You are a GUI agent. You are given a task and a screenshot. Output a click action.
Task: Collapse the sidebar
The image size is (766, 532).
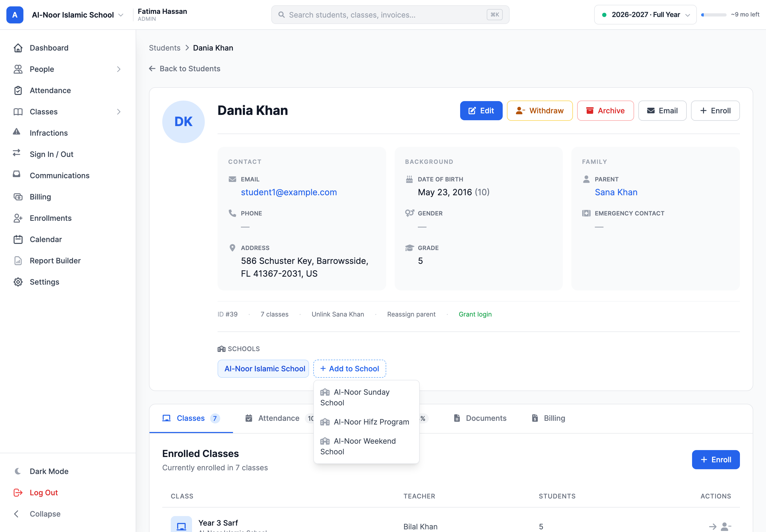click(68, 514)
